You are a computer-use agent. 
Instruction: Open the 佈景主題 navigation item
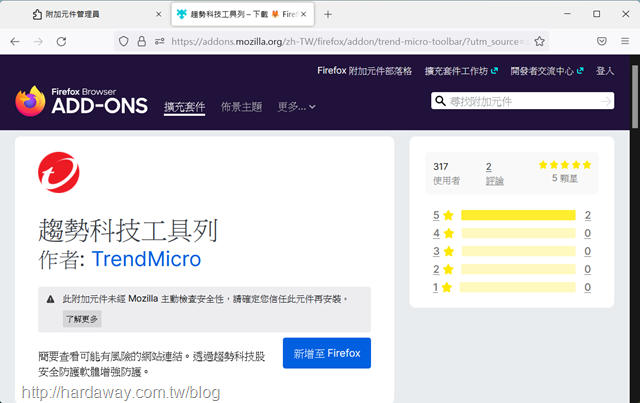pyautogui.click(x=241, y=107)
